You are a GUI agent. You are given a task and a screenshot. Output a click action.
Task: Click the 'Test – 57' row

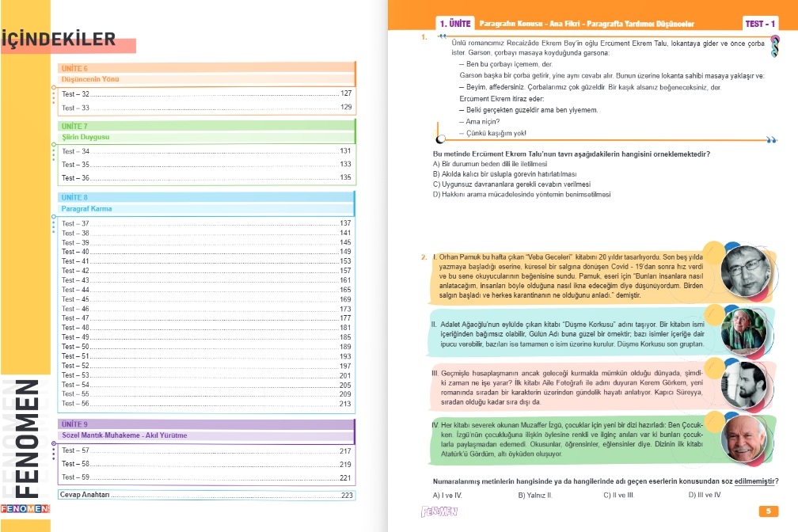pyautogui.click(x=206, y=450)
